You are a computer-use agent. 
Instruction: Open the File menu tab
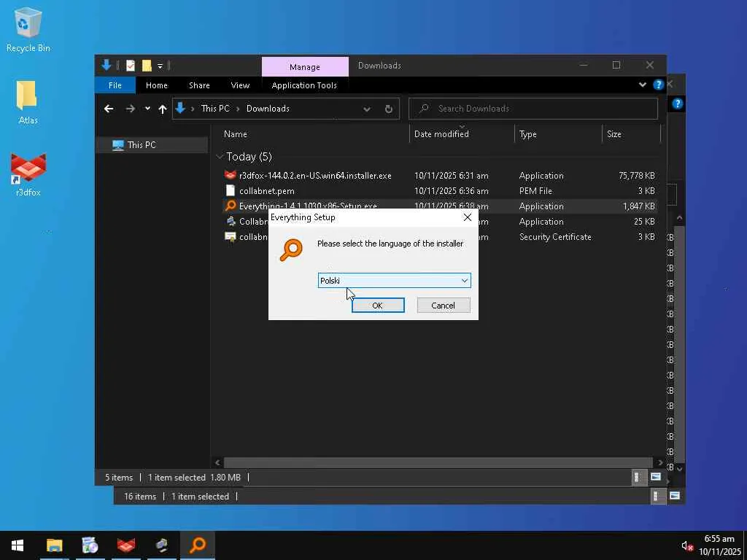pyautogui.click(x=115, y=85)
